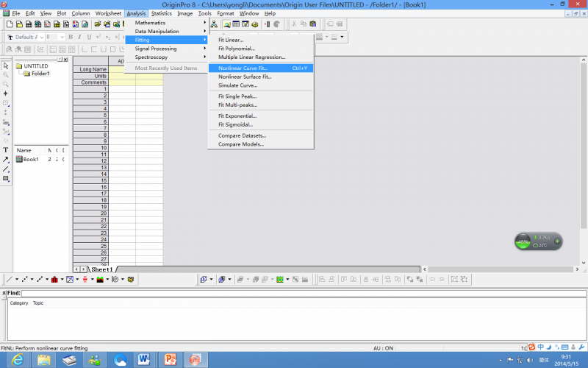Open the Worksheet menu
The height and width of the screenshot is (368, 588).
tap(108, 13)
